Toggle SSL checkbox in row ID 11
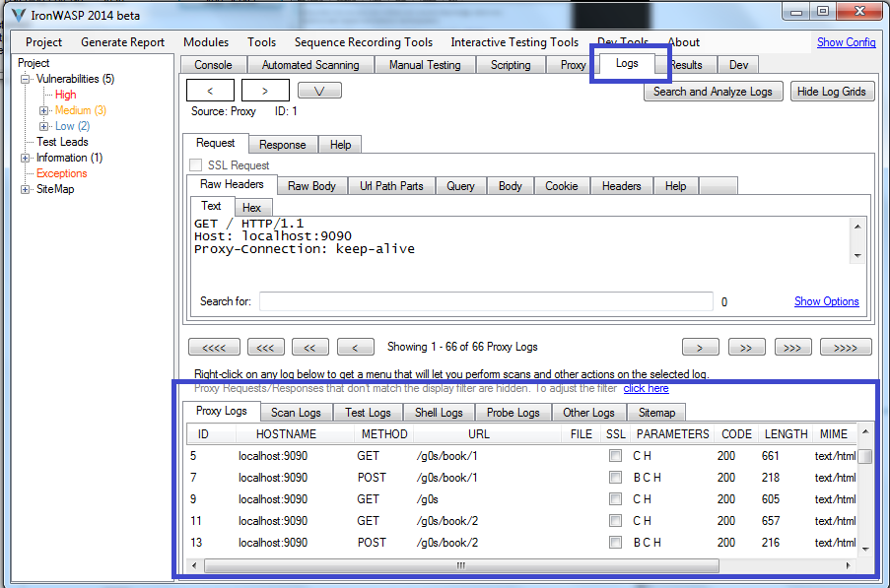The height and width of the screenshot is (588, 890). [x=615, y=520]
